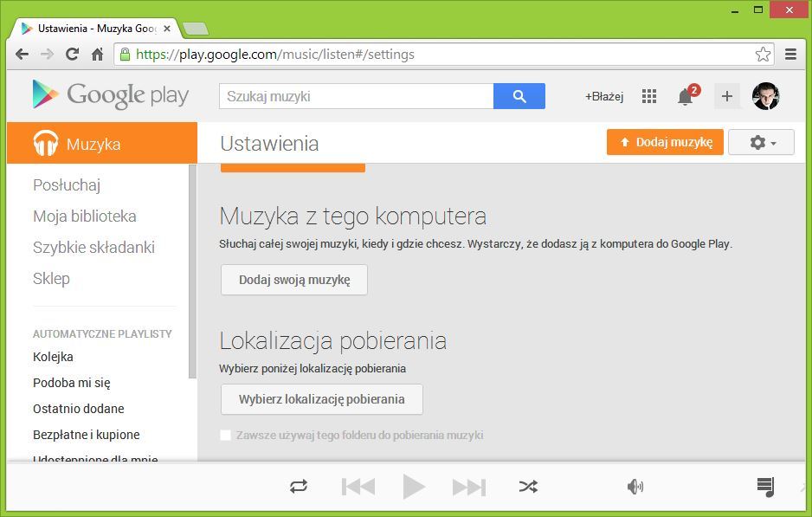Open a new browser tab
This screenshot has height=517, width=812.
[197, 29]
